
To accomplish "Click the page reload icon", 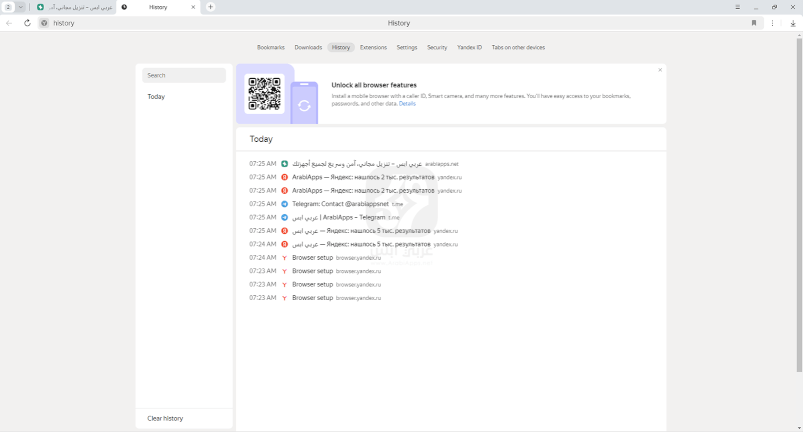I will [27, 23].
